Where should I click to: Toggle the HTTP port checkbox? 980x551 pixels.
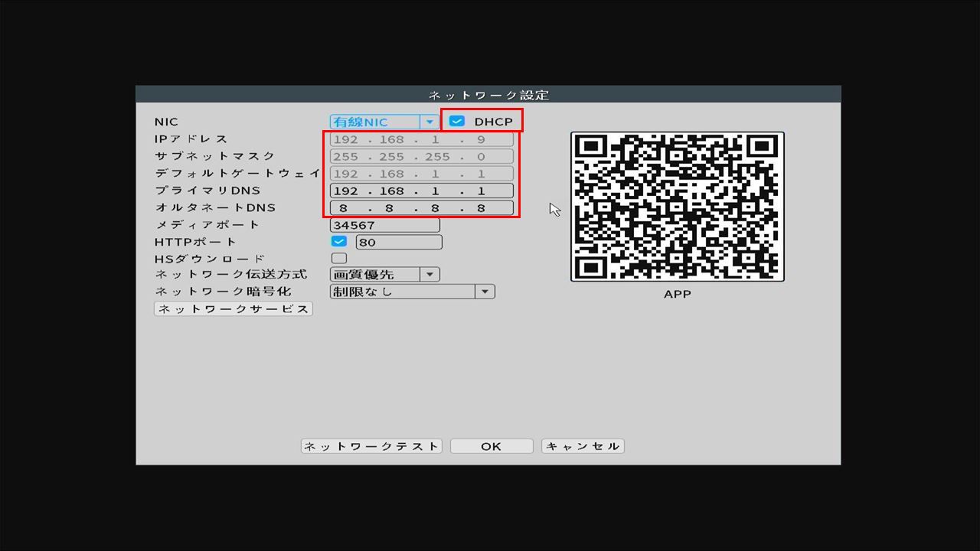click(338, 242)
